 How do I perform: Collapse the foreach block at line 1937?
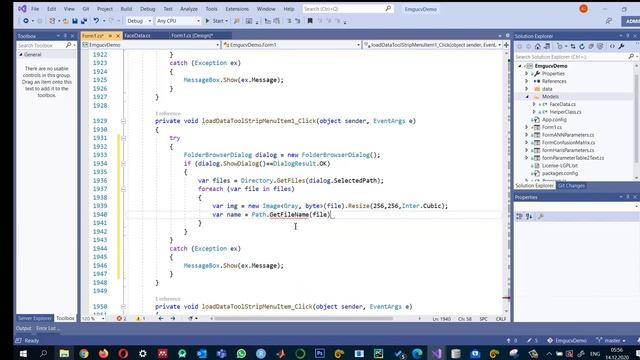coord(123,189)
